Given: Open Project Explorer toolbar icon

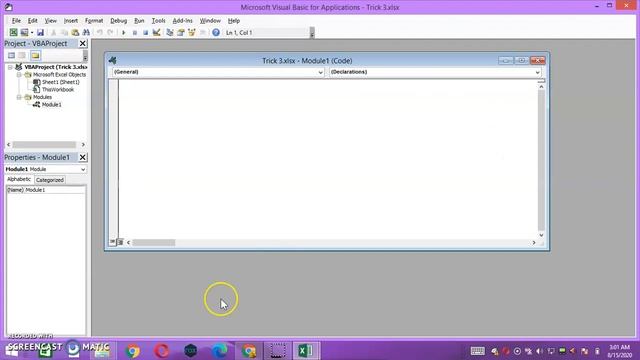Looking at the screenshot, I should [x=170, y=32].
